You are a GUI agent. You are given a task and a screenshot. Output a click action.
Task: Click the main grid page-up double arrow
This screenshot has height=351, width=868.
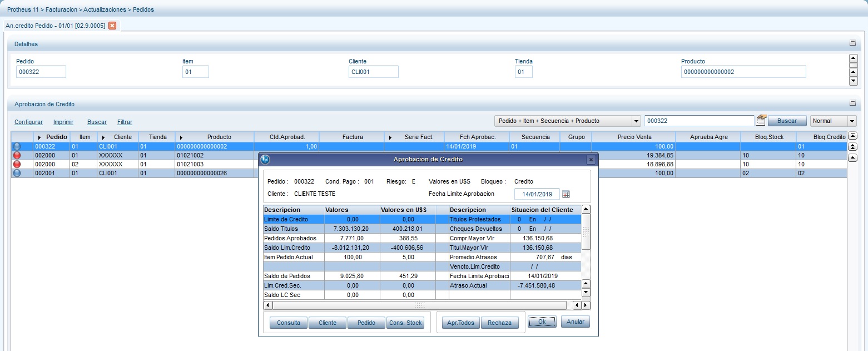pyautogui.click(x=854, y=147)
